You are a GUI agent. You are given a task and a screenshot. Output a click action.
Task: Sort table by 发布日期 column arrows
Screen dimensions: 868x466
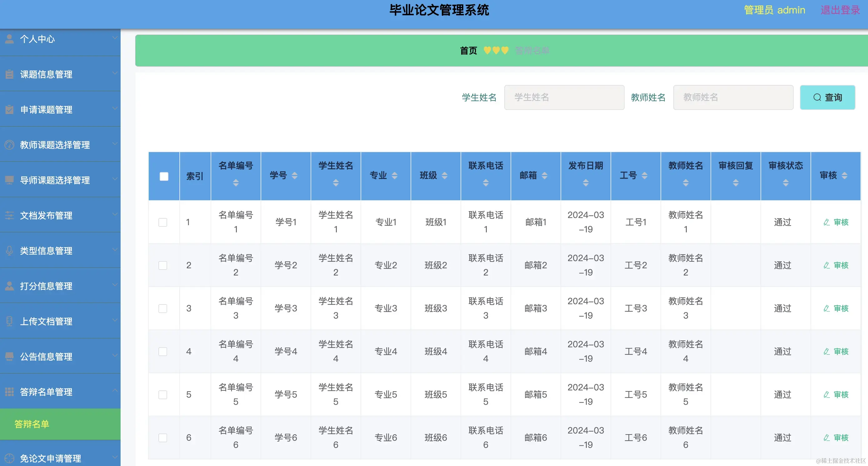(x=586, y=184)
